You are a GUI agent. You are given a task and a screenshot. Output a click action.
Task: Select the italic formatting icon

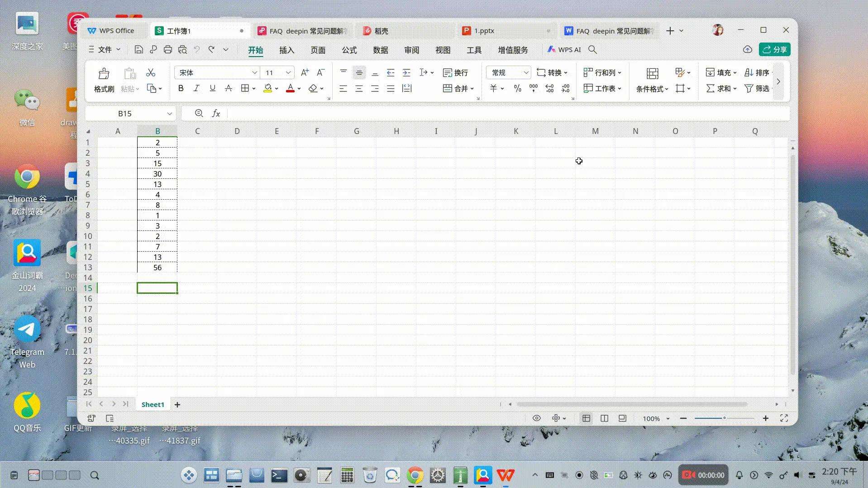[196, 88]
